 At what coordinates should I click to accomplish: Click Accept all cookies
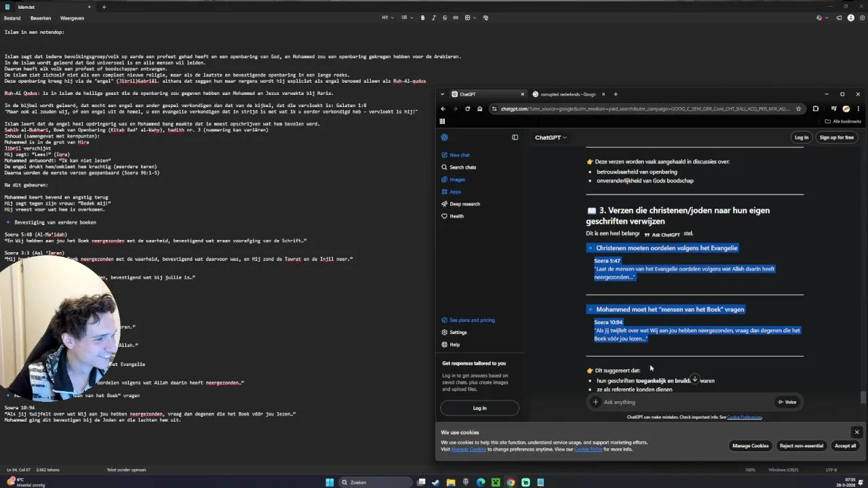(x=845, y=446)
